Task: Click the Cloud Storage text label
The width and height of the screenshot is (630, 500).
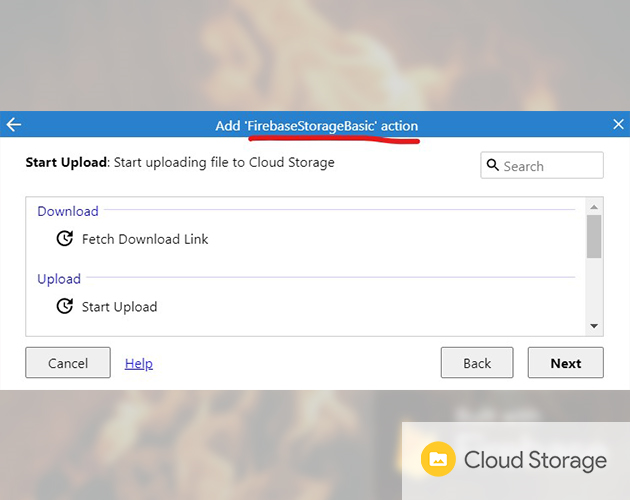Action: click(535, 460)
